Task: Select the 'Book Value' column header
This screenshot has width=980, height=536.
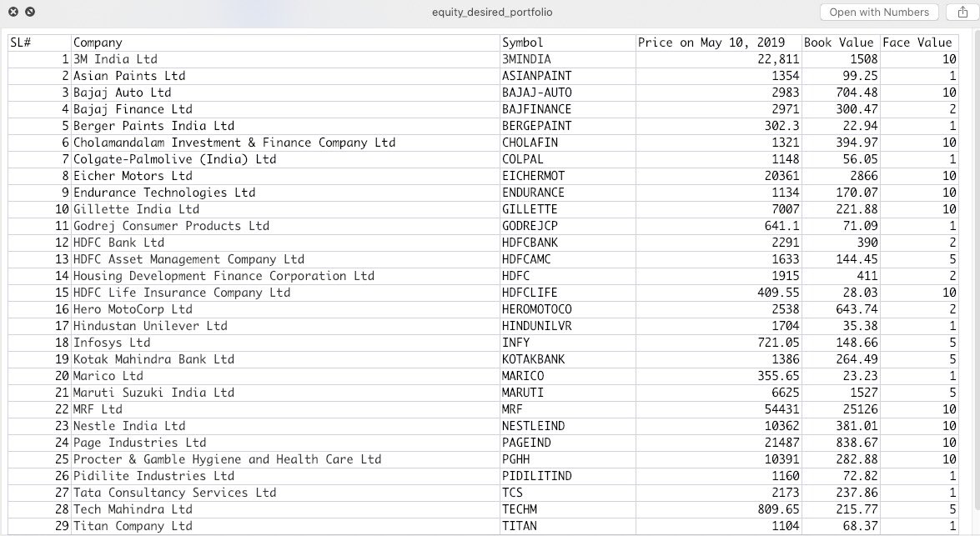Action: click(x=841, y=43)
